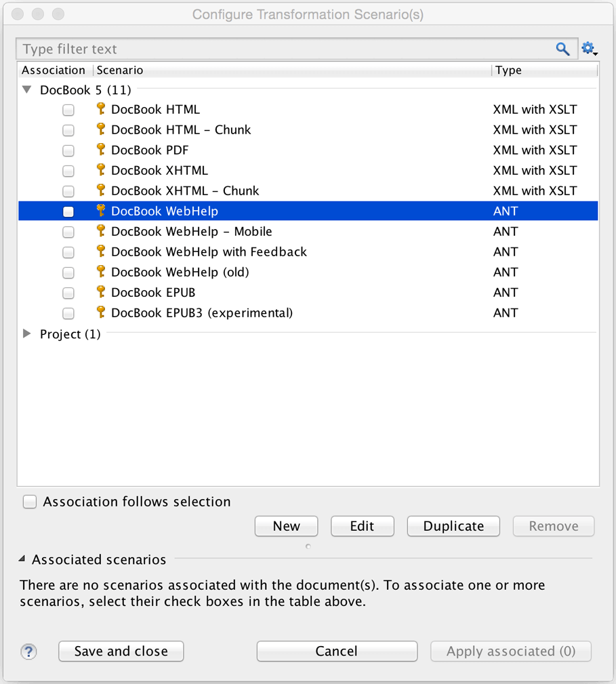
Task: Click key icon of DocBook WebHelp - Mobile
Action: point(101,231)
